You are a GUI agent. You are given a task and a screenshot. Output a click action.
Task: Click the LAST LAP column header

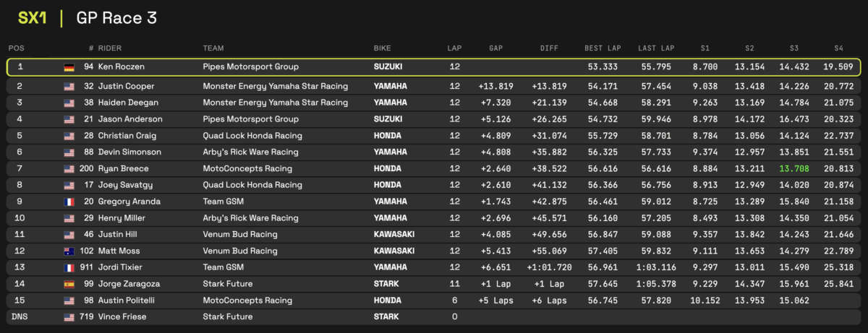656,48
